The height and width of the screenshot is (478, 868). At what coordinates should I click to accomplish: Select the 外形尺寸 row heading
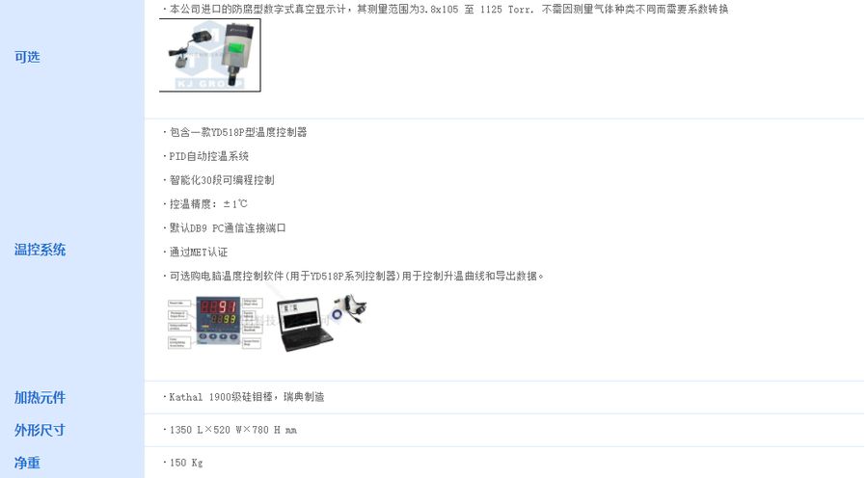click(x=40, y=430)
